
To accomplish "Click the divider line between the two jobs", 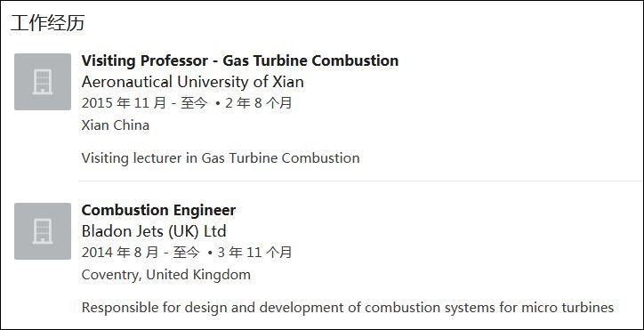I will pyautogui.click(x=359, y=181).
